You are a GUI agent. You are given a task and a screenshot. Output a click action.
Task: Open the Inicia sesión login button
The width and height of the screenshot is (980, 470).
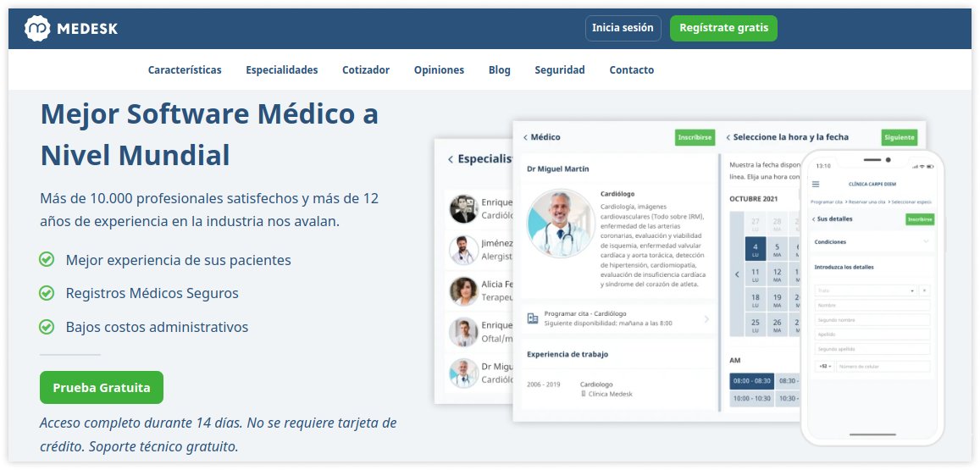click(x=623, y=28)
